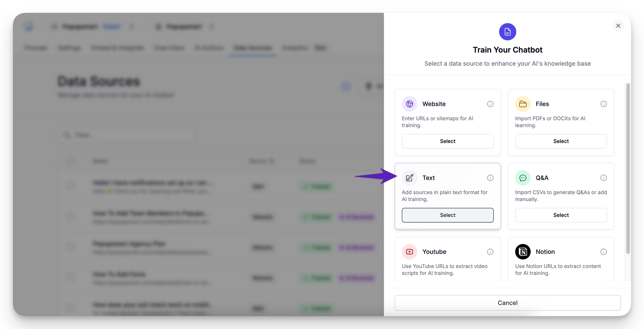The height and width of the screenshot is (329, 644).
Task: Click the 'Train Your Chatbot' heading
Action: tap(507, 50)
